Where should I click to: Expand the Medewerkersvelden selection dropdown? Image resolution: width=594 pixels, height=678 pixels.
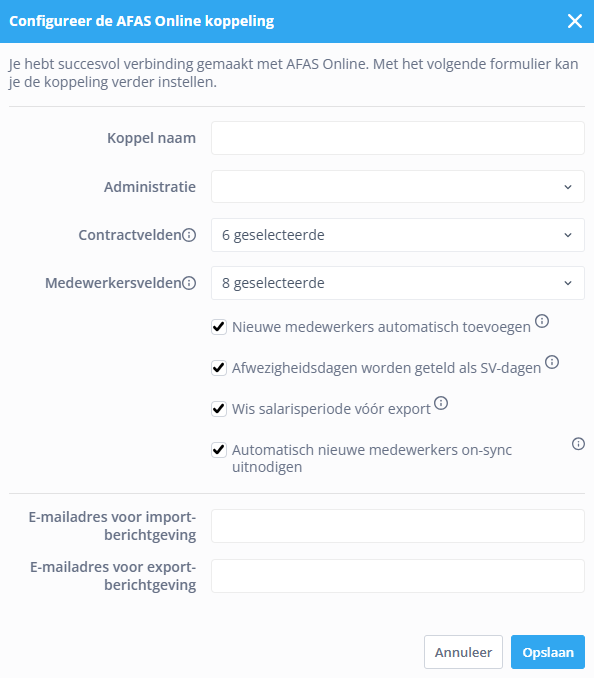click(398, 283)
